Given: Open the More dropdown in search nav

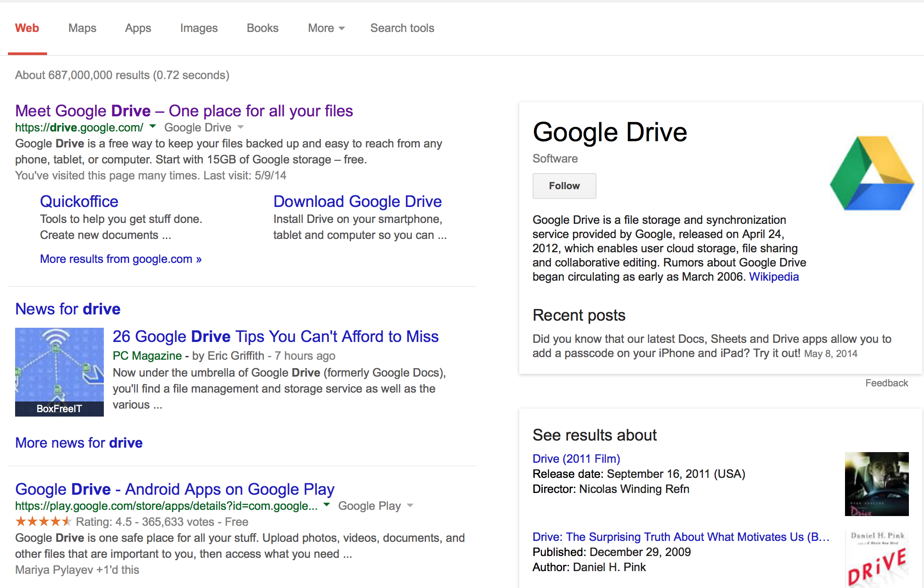Looking at the screenshot, I should (326, 28).
